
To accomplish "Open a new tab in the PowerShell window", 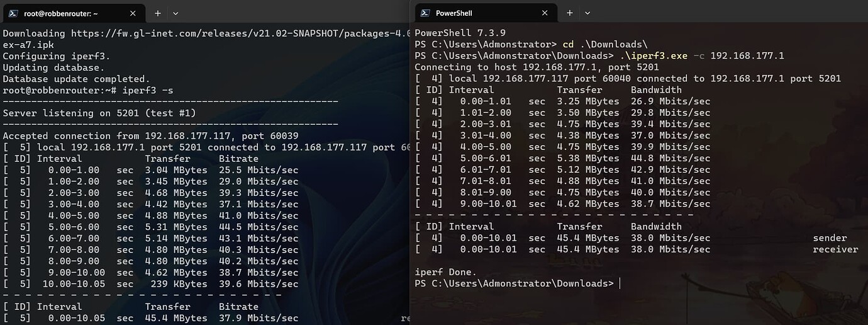I will (x=570, y=13).
